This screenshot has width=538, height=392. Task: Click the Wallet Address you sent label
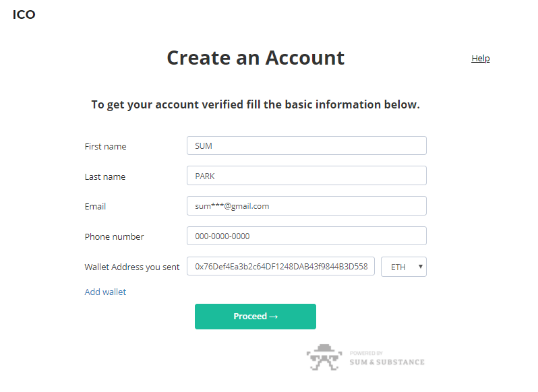coord(132,267)
